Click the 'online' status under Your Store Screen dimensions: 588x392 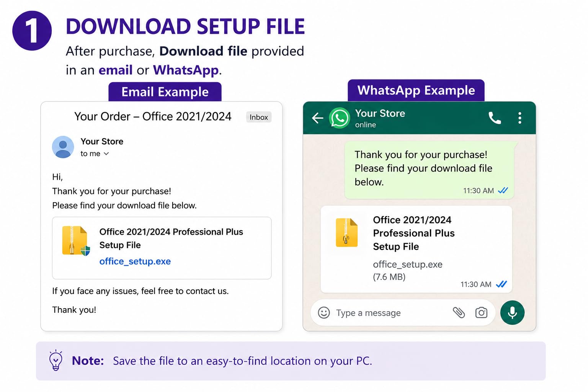(366, 125)
